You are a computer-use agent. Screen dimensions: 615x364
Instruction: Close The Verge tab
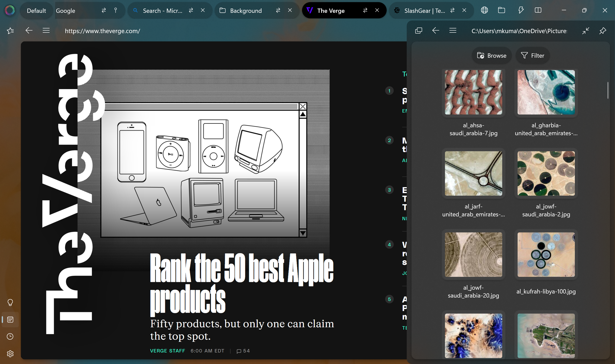pyautogui.click(x=377, y=10)
